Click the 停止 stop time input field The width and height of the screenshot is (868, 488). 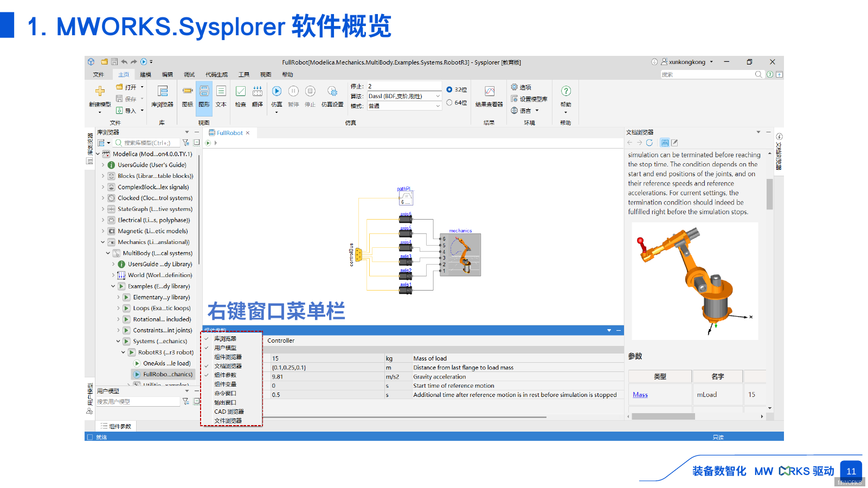pos(404,86)
